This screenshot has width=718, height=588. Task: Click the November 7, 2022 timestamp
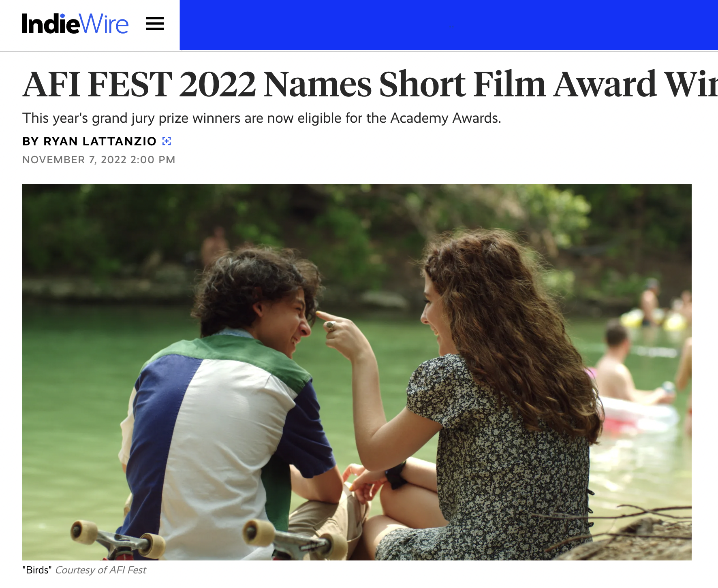point(99,160)
